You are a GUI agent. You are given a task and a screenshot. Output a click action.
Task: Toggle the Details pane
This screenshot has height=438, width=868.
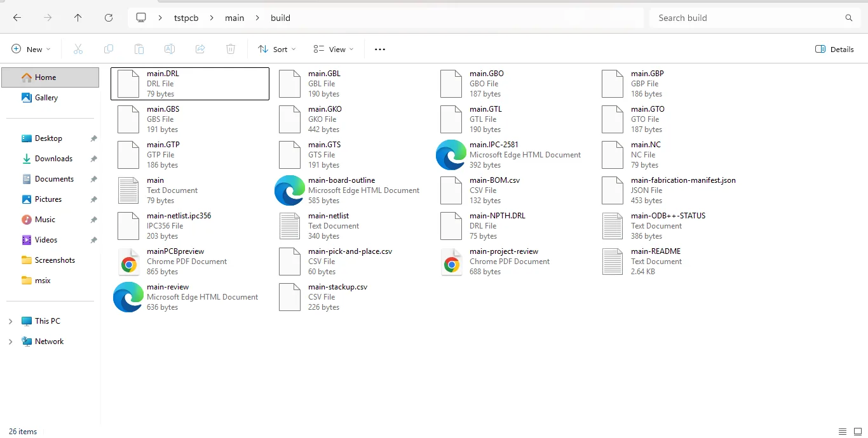pyautogui.click(x=834, y=49)
